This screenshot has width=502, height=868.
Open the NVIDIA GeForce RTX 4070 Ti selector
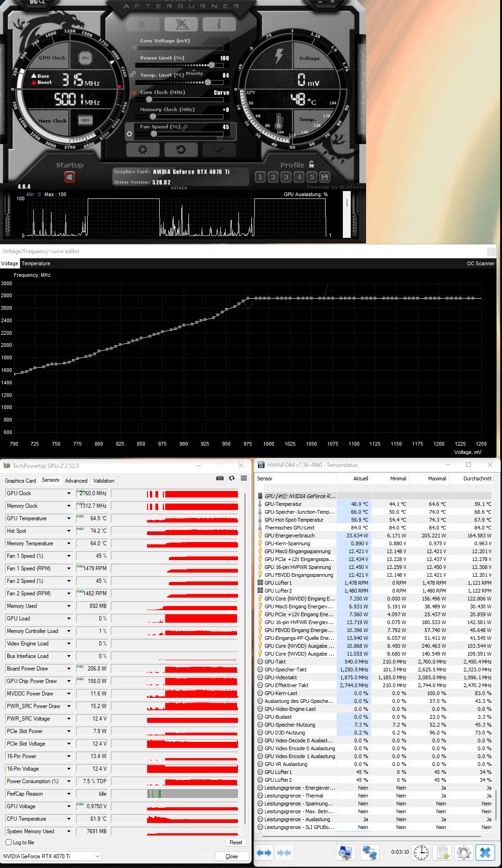51,856
